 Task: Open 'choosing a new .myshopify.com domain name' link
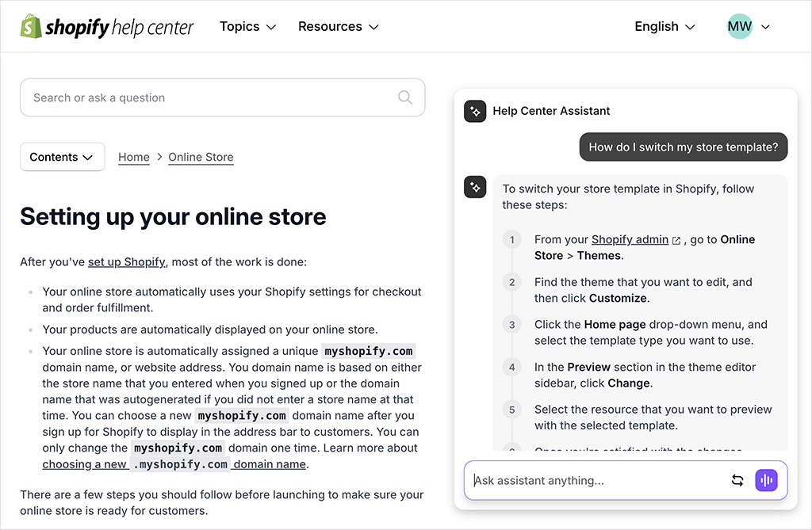point(174,464)
